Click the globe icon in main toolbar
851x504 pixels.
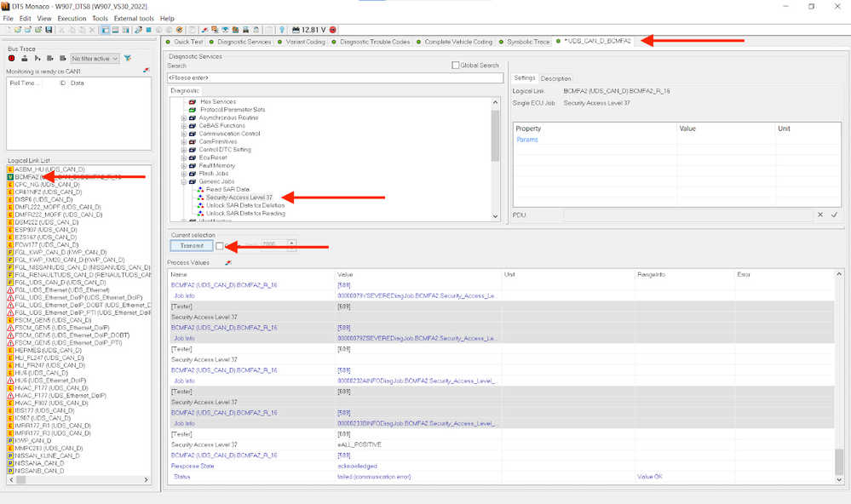[x=179, y=30]
